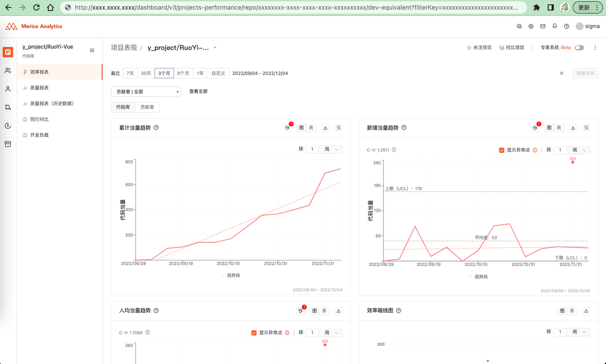Click the help icon beside 累计当量趋势
This screenshot has height=364, width=606.
[x=156, y=128]
